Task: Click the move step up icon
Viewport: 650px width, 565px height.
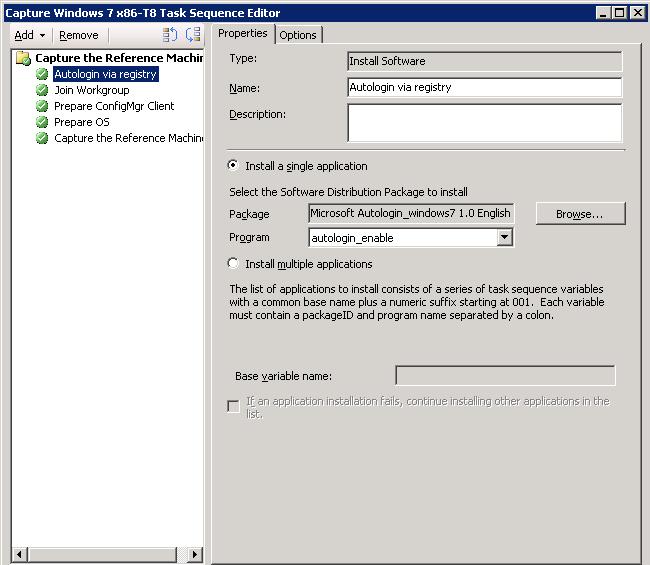Action: 170,34
